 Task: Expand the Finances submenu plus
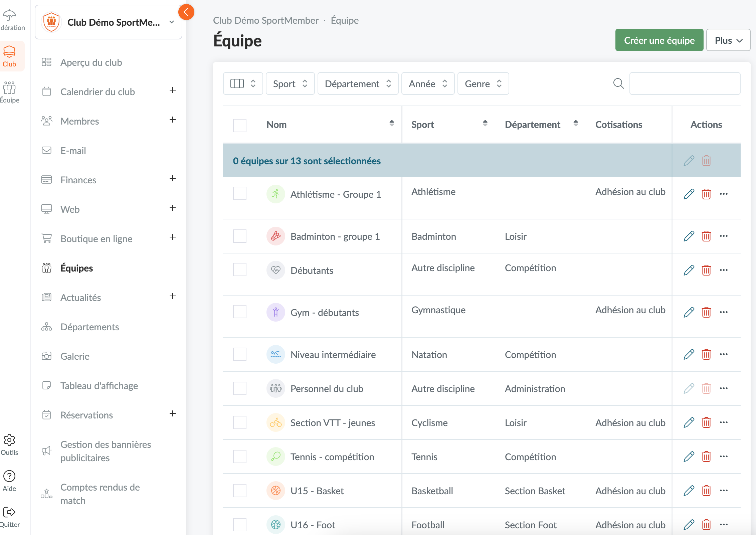click(x=173, y=179)
